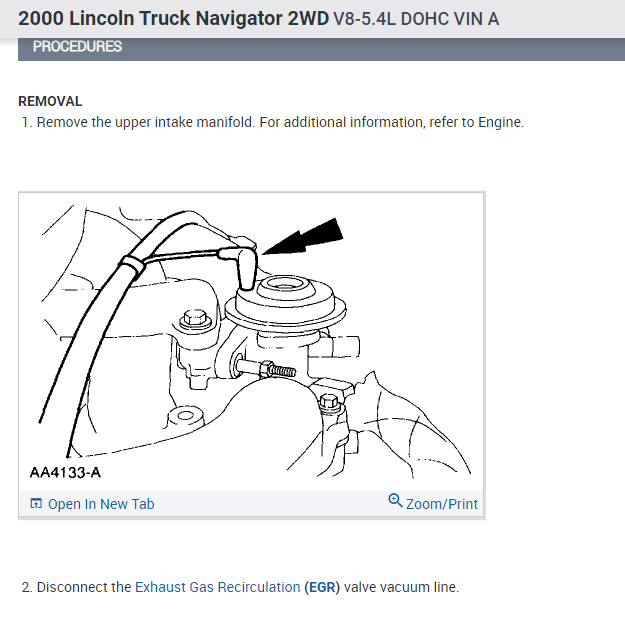Click the AA4133-A figure label

[x=65, y=472]
